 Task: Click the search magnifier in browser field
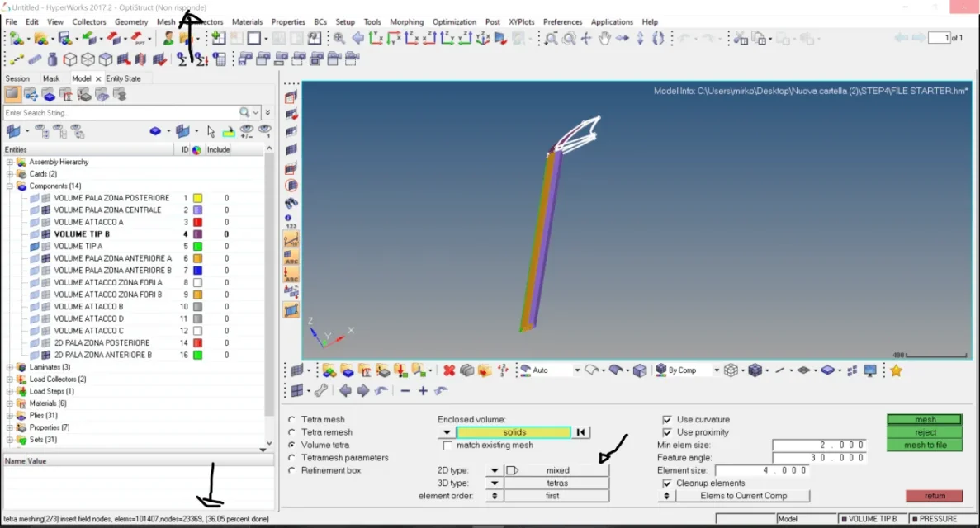click(244, 112)
